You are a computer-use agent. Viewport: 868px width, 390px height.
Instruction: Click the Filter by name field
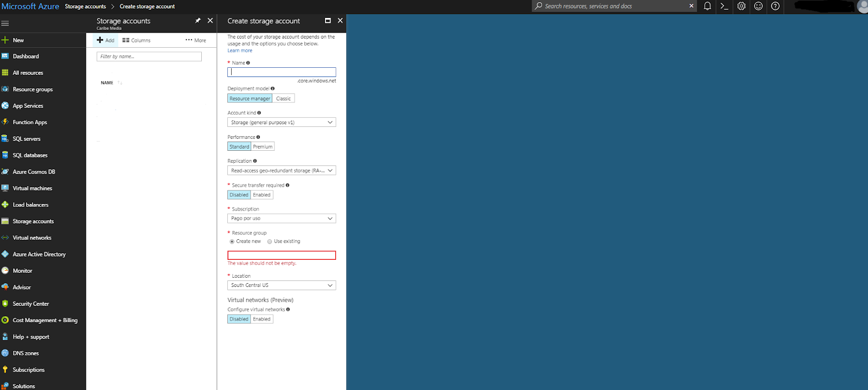[x=149, y=56]
